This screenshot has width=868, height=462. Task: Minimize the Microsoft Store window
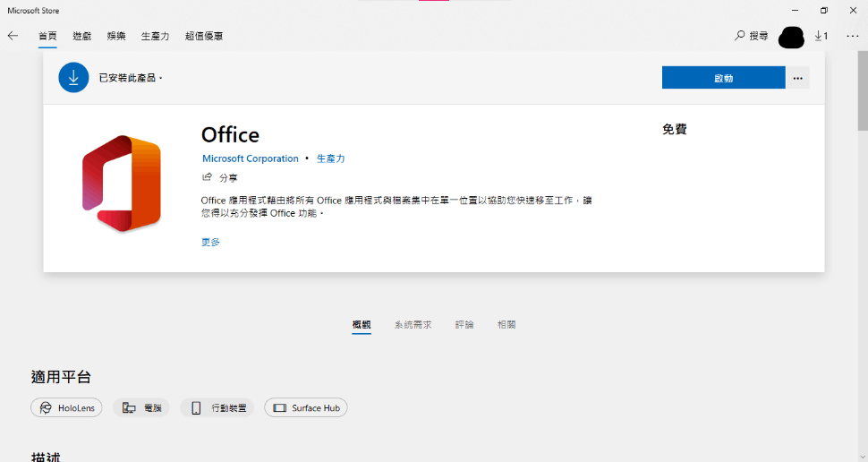[795, 10]
